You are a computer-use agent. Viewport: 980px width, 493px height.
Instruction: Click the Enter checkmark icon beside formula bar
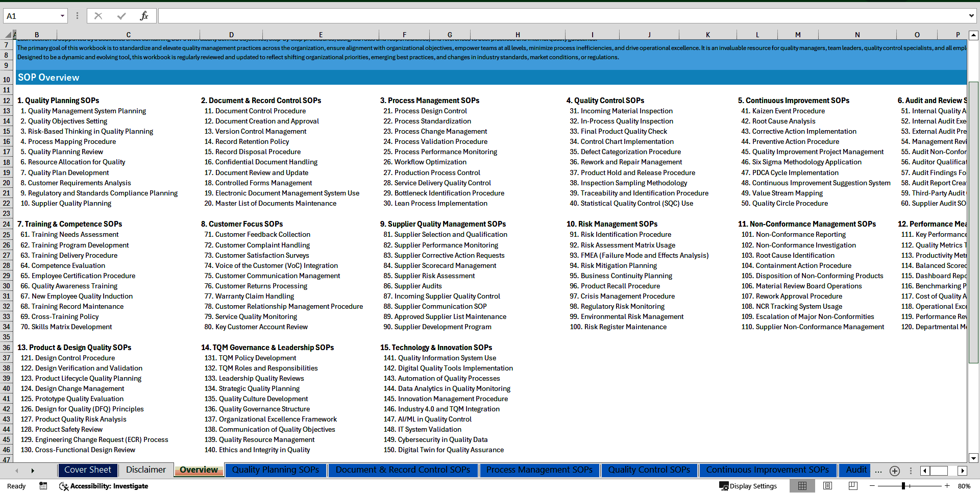pos(121,16)
